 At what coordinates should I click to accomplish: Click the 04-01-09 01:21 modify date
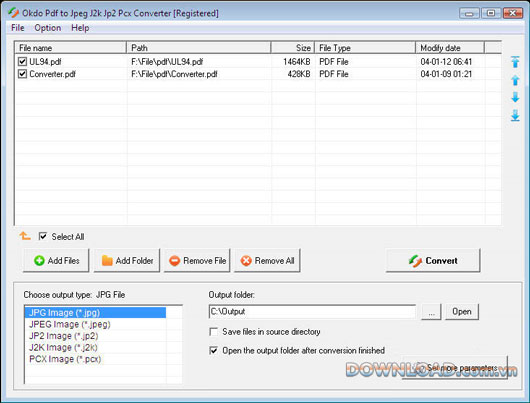[x=446, y=74]
